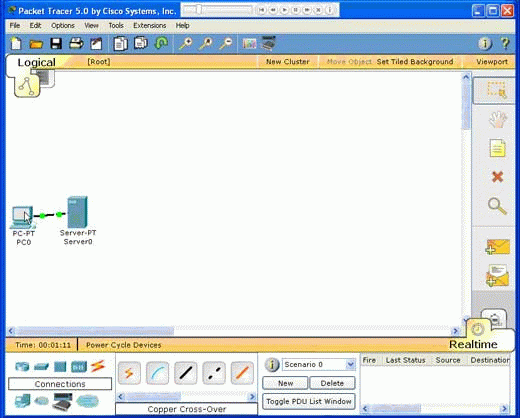Select the Custom Made Devices category

tap(62, 401)
